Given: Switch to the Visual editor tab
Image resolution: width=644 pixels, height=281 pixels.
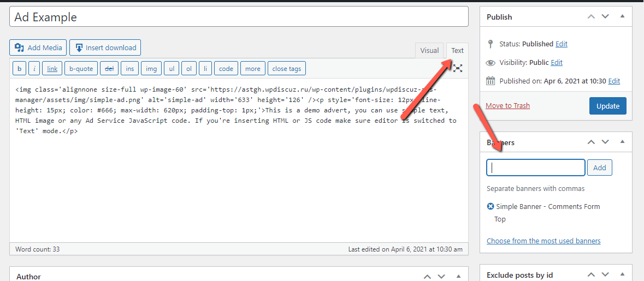Looking at the screenshot, I should click(429, 50).
